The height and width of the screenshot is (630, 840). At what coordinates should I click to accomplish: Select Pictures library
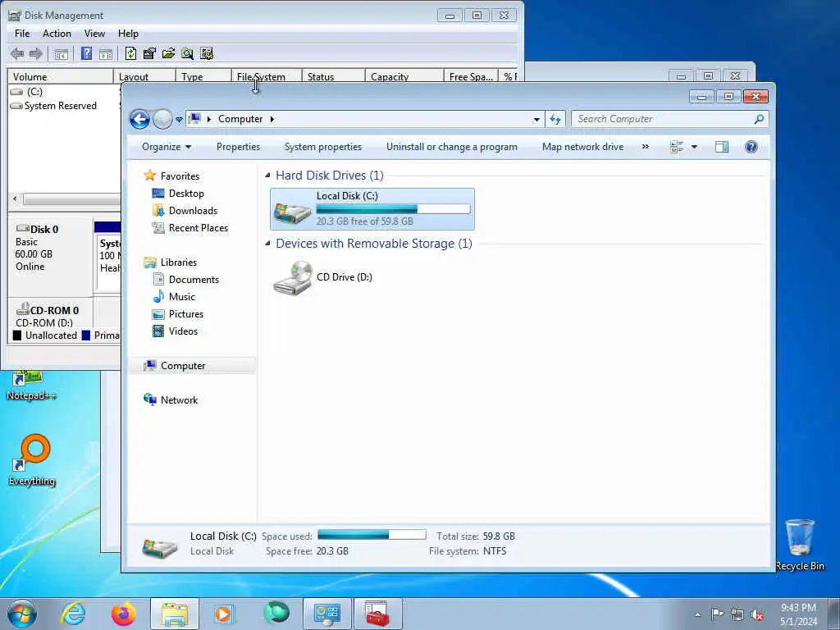186,314
